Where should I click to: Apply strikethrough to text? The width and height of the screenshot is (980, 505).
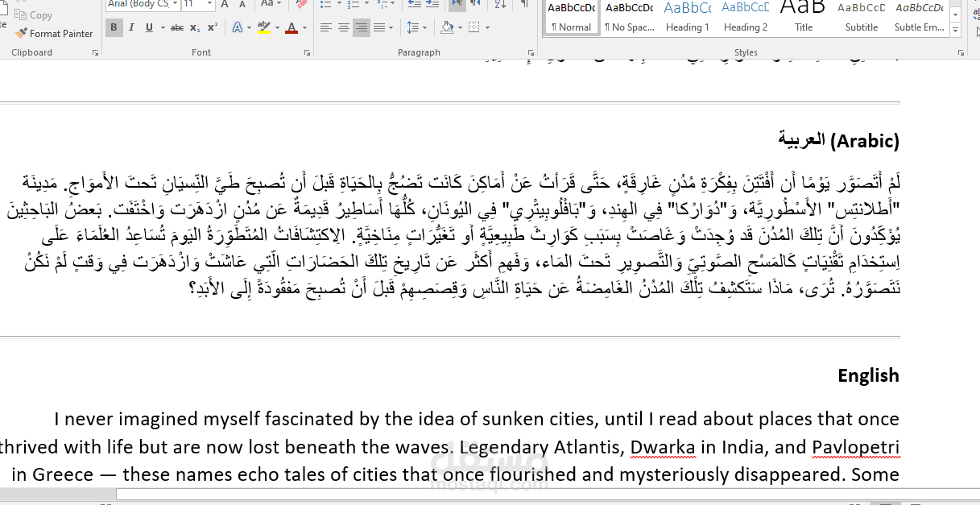[x=177, y=27]
